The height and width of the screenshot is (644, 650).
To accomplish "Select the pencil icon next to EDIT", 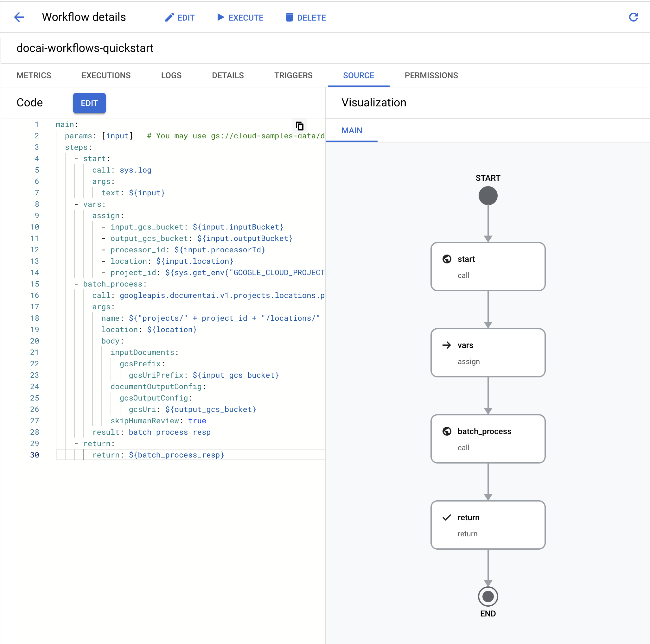I will (x=169, y=17).
